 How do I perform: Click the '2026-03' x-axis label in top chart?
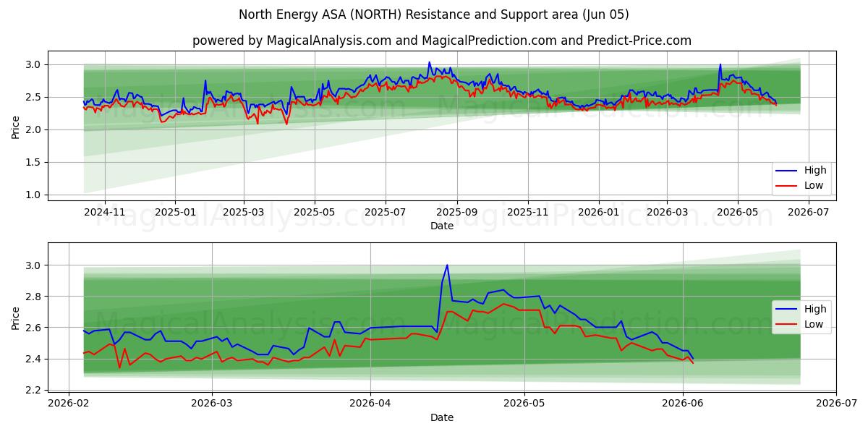[667, 212]
